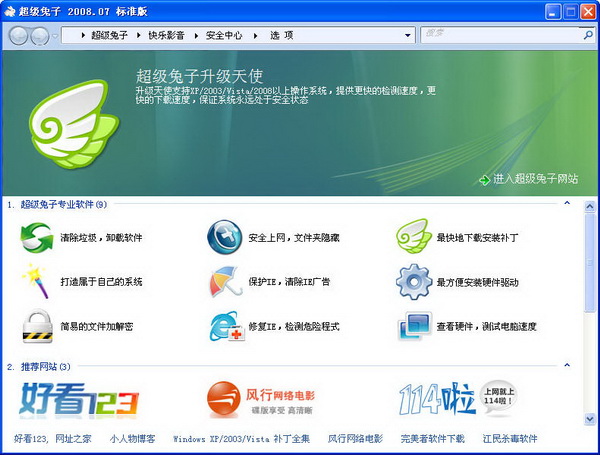Viewport: 600px width, 455px height.
Task: Click the search magnifier icon
Action: (588, 35)
